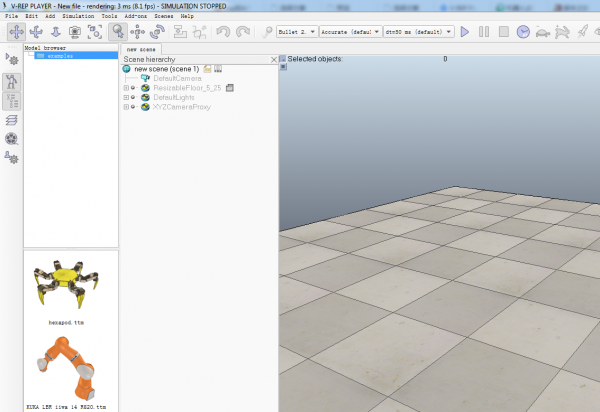Start the simulation with play button
This screenshot has width=600, height=412.
coord(464,32)
